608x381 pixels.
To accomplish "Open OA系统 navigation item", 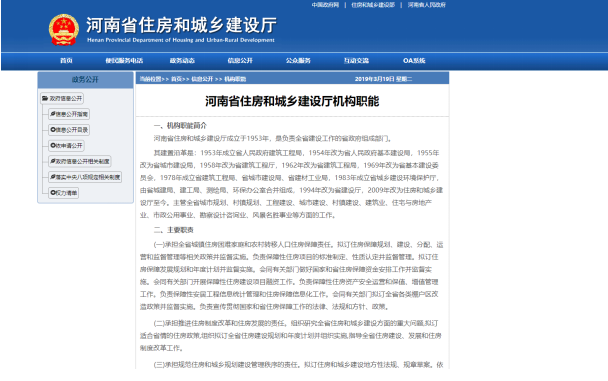I will [414, 60].
